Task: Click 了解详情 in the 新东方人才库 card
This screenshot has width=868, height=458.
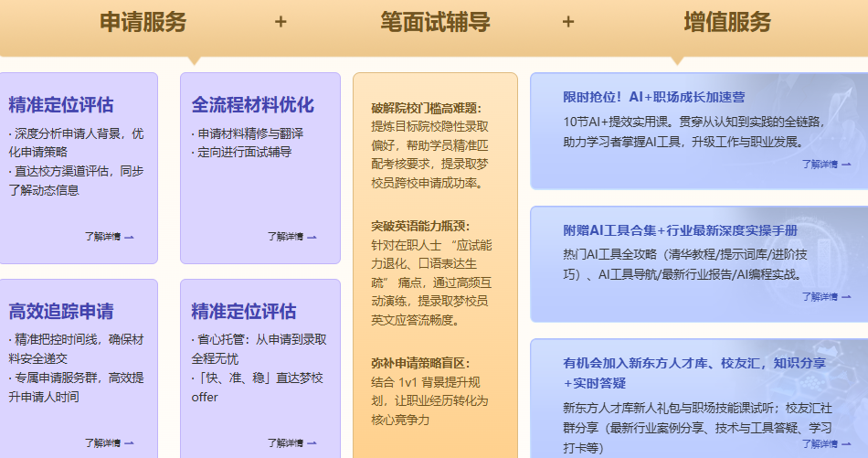Action: tap(827, 444)
